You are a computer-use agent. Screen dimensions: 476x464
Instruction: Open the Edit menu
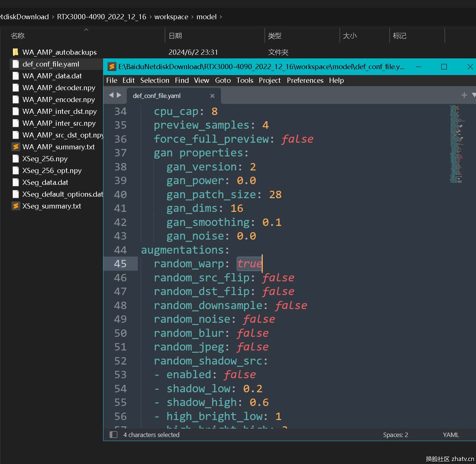128,80
